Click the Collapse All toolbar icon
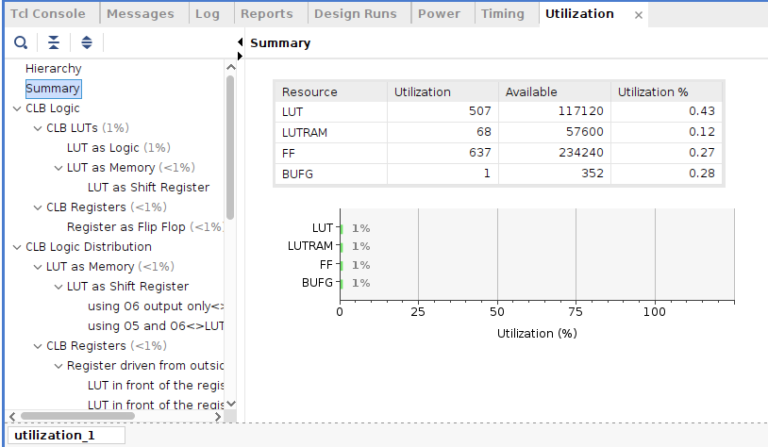The width and height of the screenshot is (768, 447). click(x=53, y=43)
